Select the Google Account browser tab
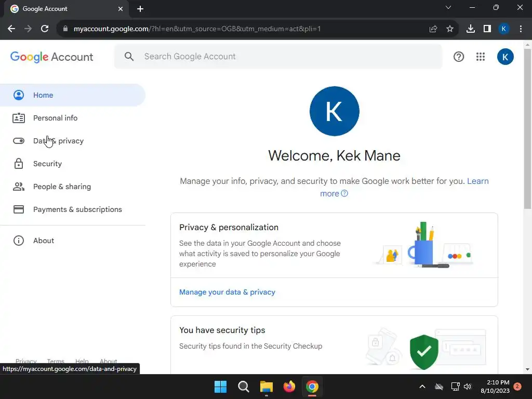 [x=66, y=9]
